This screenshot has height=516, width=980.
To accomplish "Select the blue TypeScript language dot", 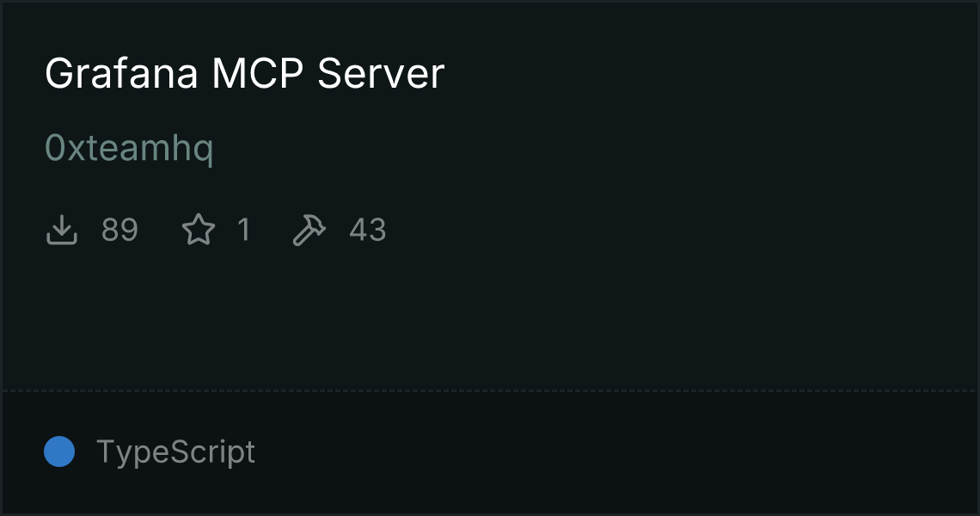I will [59, 451].
